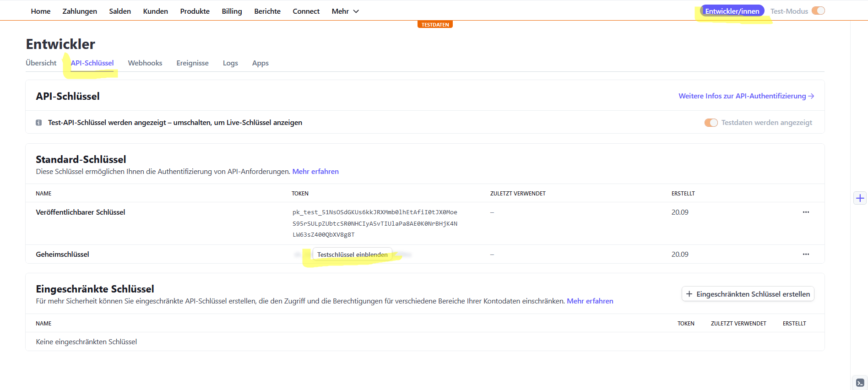Go to the Übersicht tab
The image size is (868, 390).
[x=41, y=63]
